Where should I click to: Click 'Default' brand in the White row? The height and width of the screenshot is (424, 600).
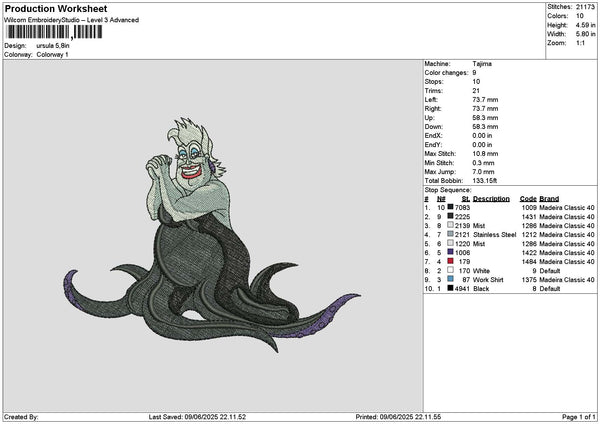click(549, 271)
